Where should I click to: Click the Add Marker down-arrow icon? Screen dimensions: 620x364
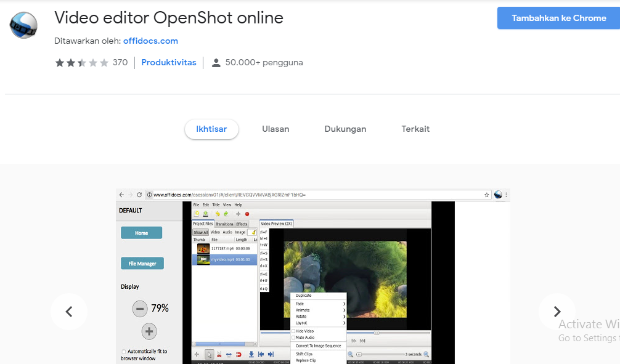[x=251, y=355]
